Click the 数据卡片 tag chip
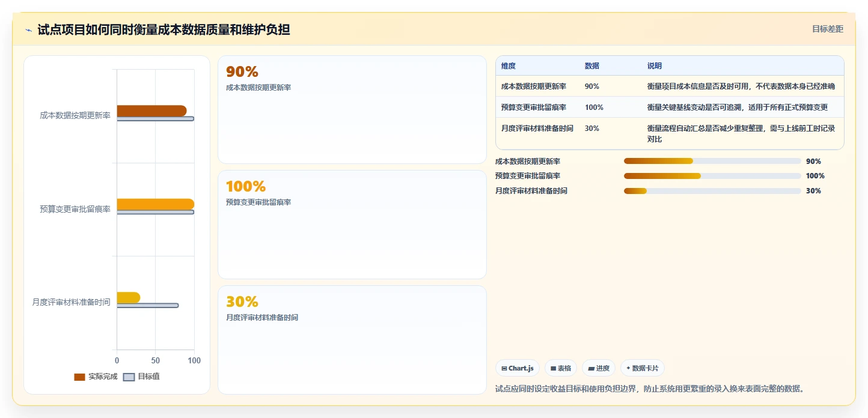This screenshot has height=418, width=868. tap(642, 368)
